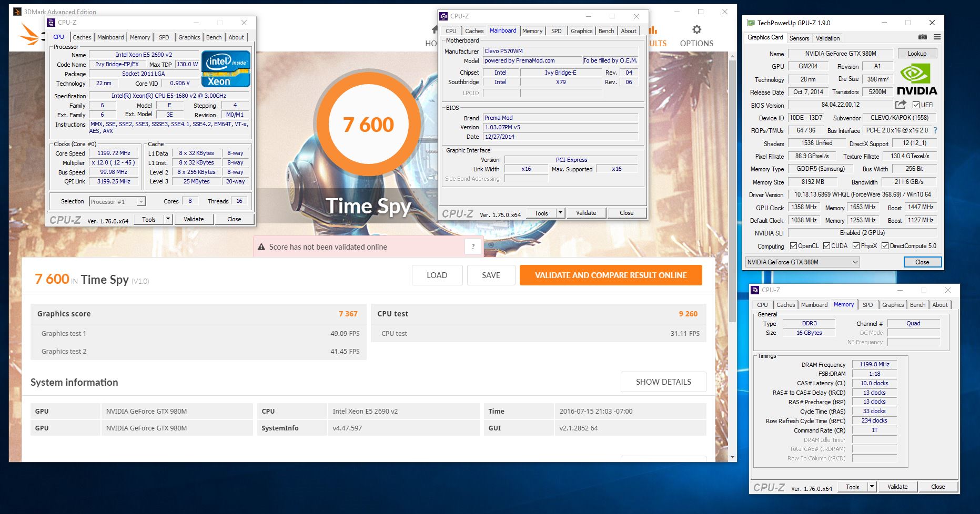This screenshot has width=980, height=514.
Task: Click the BIOS export share icon in GPU-Z
Action: point(901,105)
